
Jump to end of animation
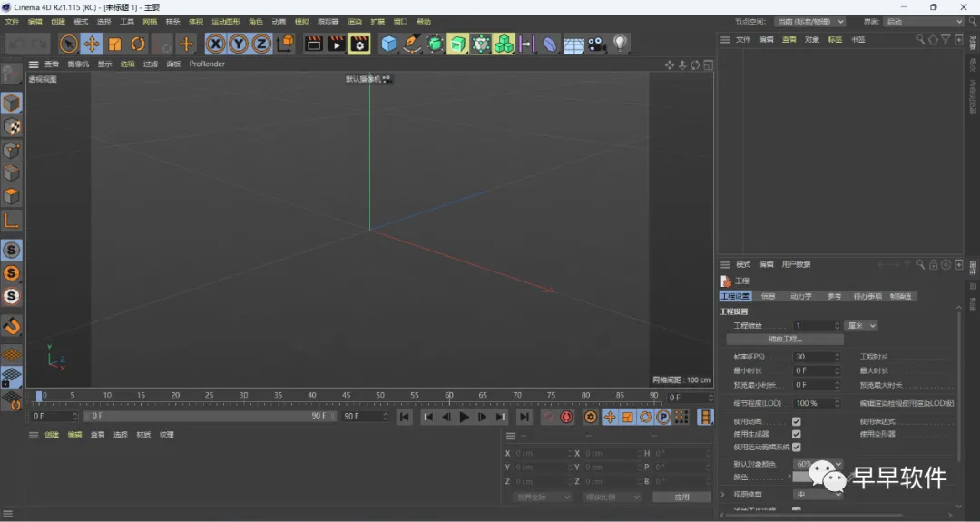point(524,417)
